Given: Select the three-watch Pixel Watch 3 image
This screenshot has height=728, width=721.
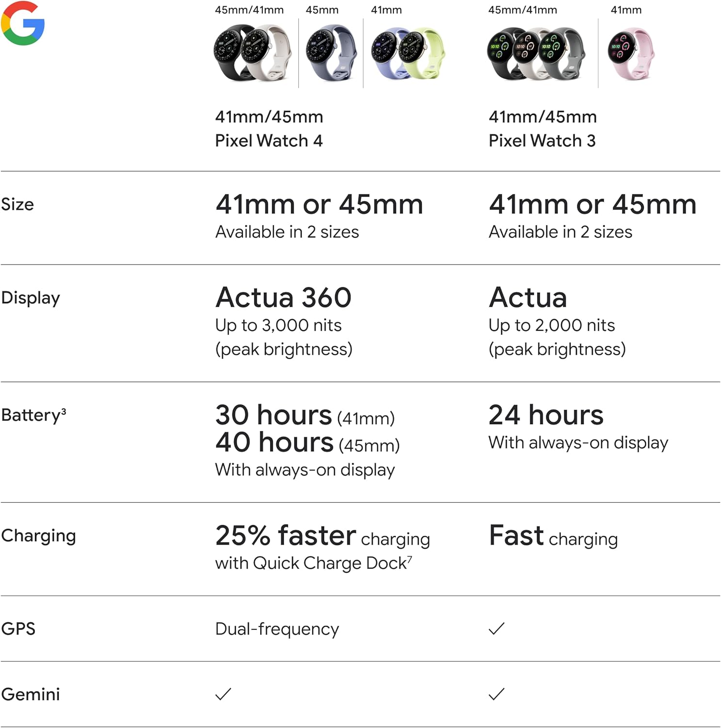Looking at the screenshot, I should point(536,53).
